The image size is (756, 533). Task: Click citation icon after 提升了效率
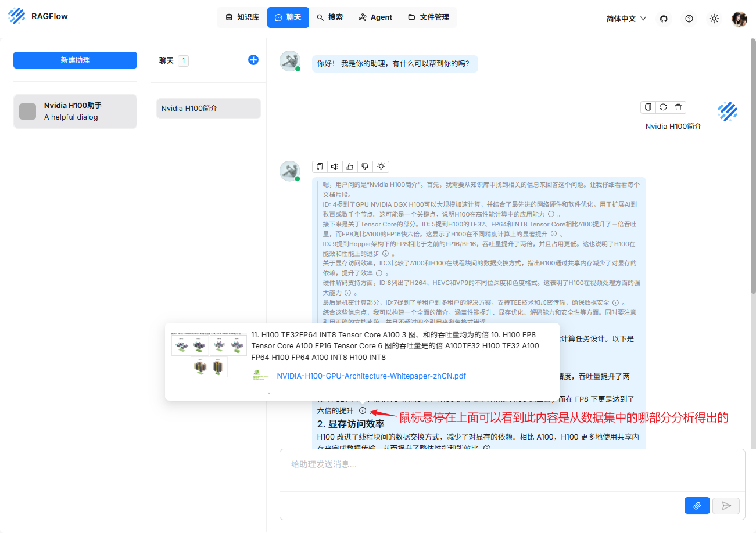coord(379,273)
